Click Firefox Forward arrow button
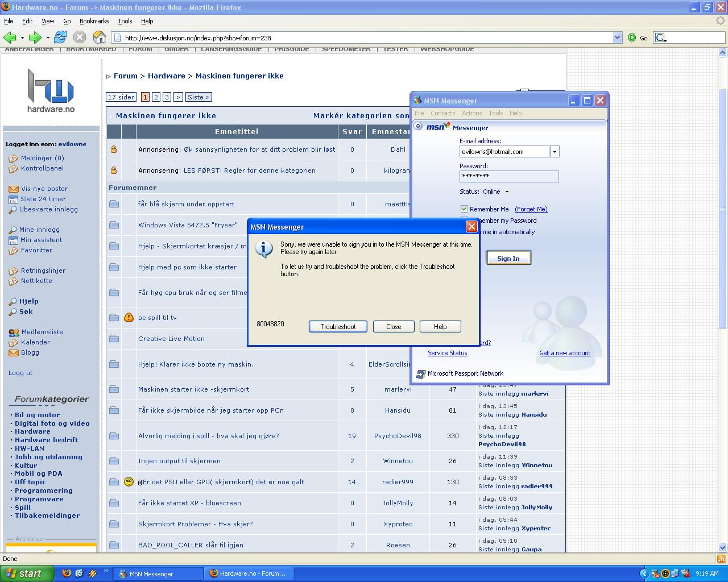This screenshot has width=728, height=582. [x=35, y=38]
